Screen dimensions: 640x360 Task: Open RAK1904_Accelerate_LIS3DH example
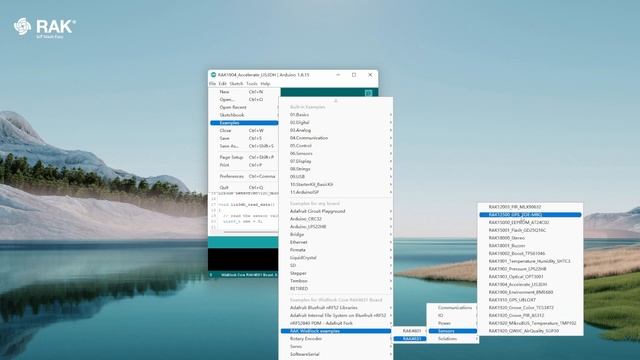pos(530,284)
